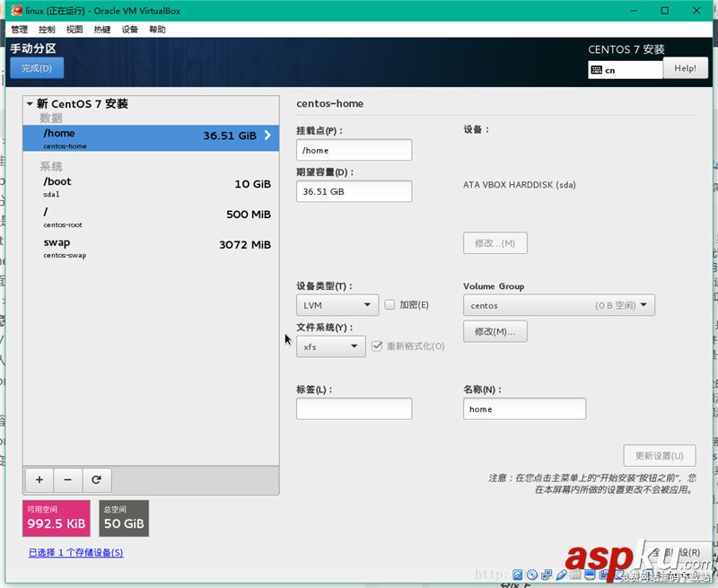Open the 已选择 1 个存储设备(S) link
Viewport: 718px width, 588px height.
76,552
